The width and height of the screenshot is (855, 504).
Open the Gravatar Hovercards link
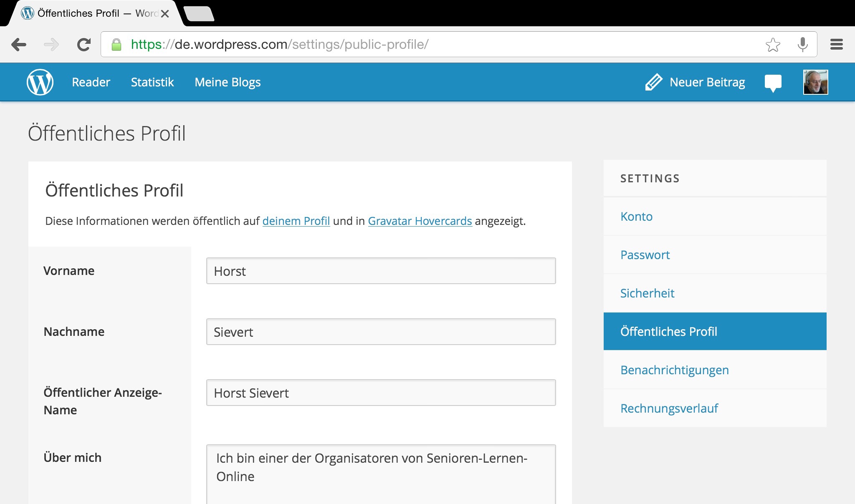(420, 221)
